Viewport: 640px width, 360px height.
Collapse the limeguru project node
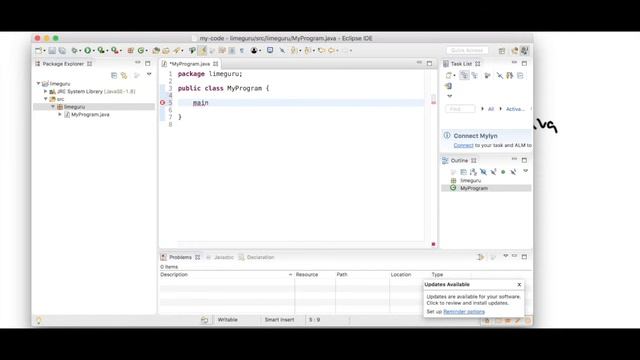[38, 83]
